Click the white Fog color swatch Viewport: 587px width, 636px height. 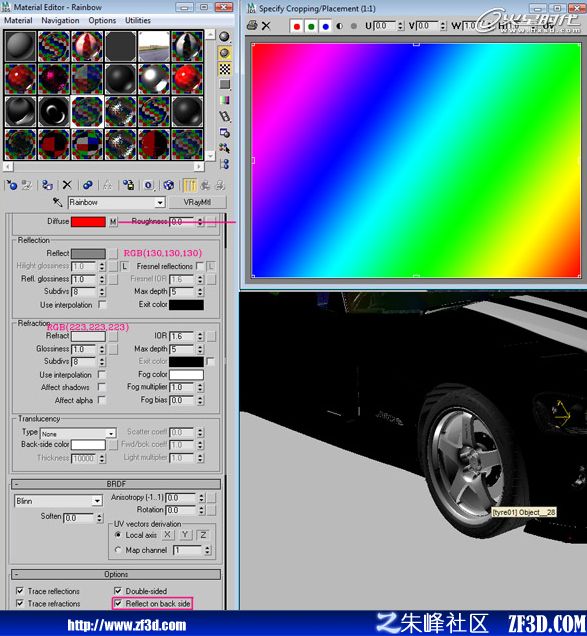point(186,374)
